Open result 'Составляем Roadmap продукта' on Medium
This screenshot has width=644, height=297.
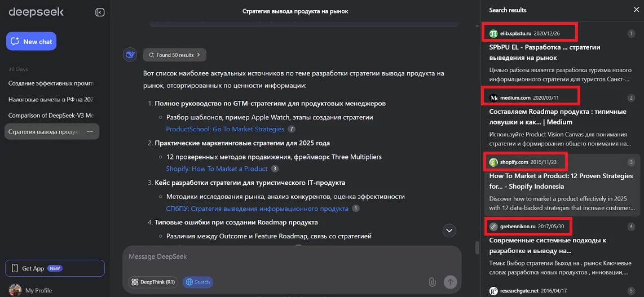coord(557,117)
